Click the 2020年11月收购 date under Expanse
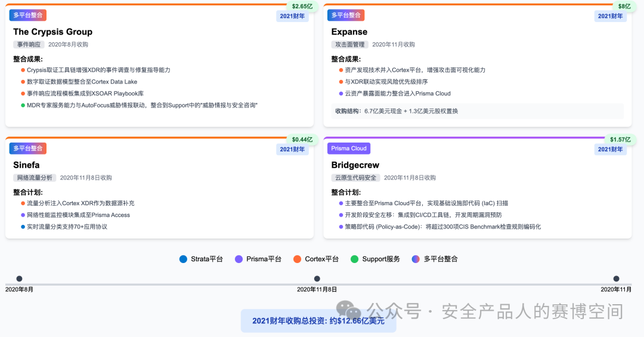This screenshot has height=337, width=644. pyautogui.click(x=394, y=44)
